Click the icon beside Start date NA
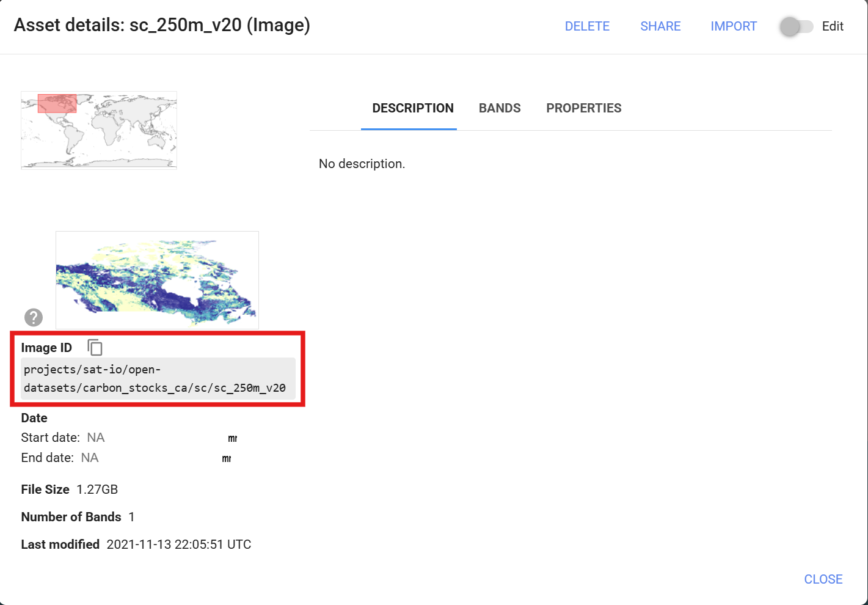The width and height of the screenshot is (868, 605). [232, 438]
